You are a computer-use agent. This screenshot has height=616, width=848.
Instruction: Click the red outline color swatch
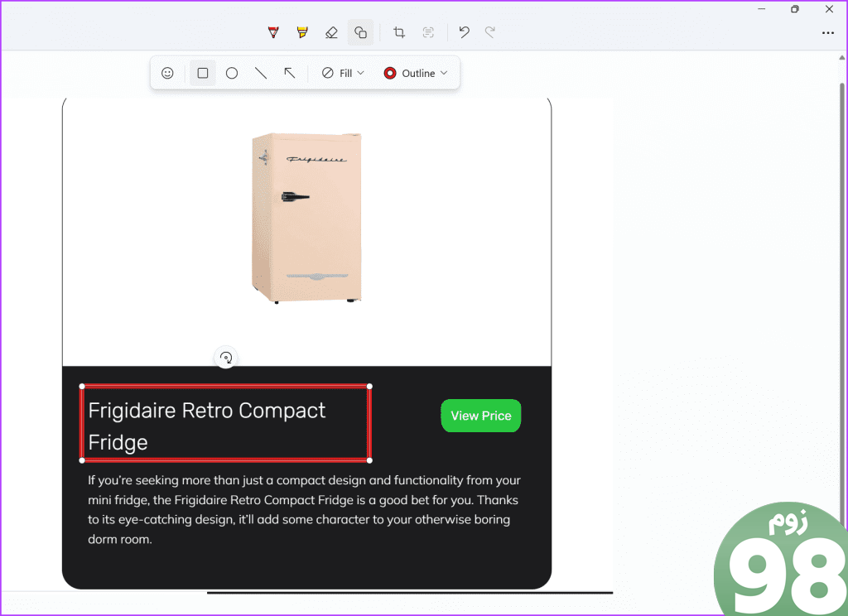tap(390, 73)
